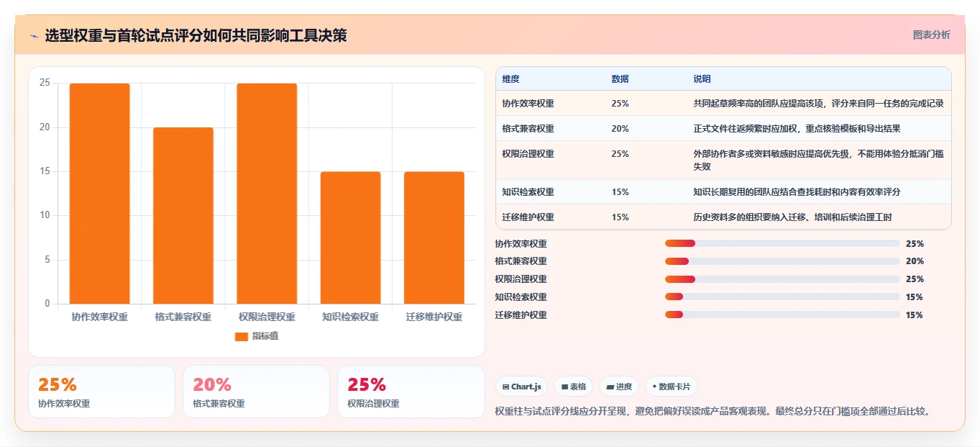Click the 格式兼容权重 progress bar
This screenshot has height=447, width=980.
pos(782,261)
